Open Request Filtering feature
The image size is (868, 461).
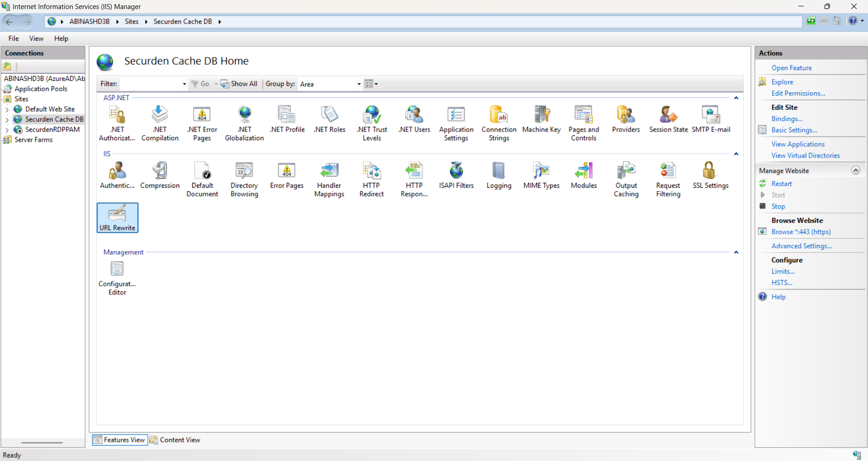coord(669,179)
